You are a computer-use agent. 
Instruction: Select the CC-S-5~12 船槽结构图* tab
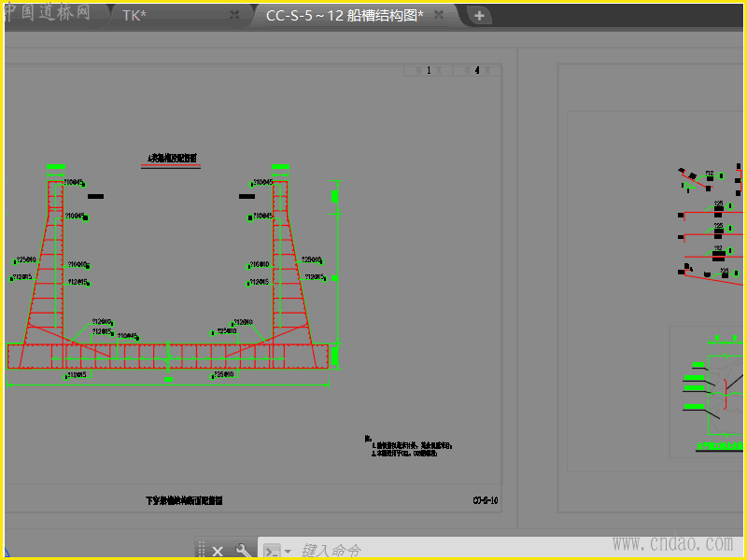(353, 15)
